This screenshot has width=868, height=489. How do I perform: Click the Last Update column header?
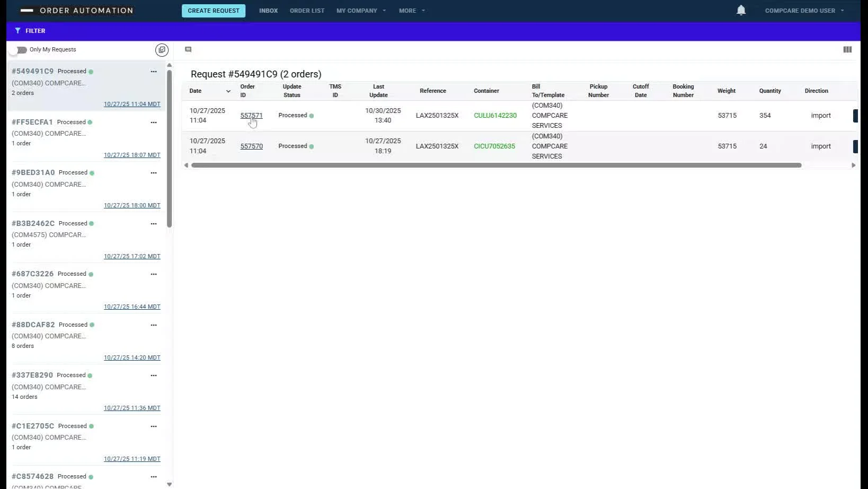coord(378,91)
